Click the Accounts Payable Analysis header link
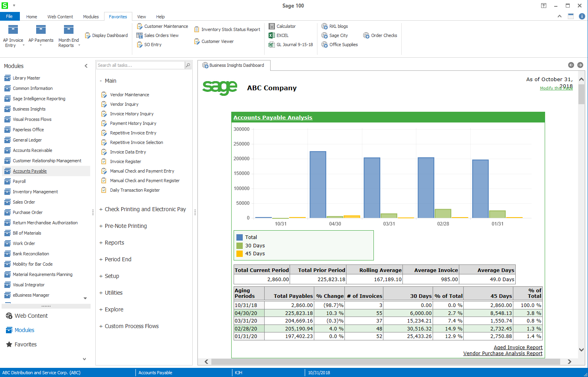The width and height of the screenshot is (588, 377). (273, 117)
